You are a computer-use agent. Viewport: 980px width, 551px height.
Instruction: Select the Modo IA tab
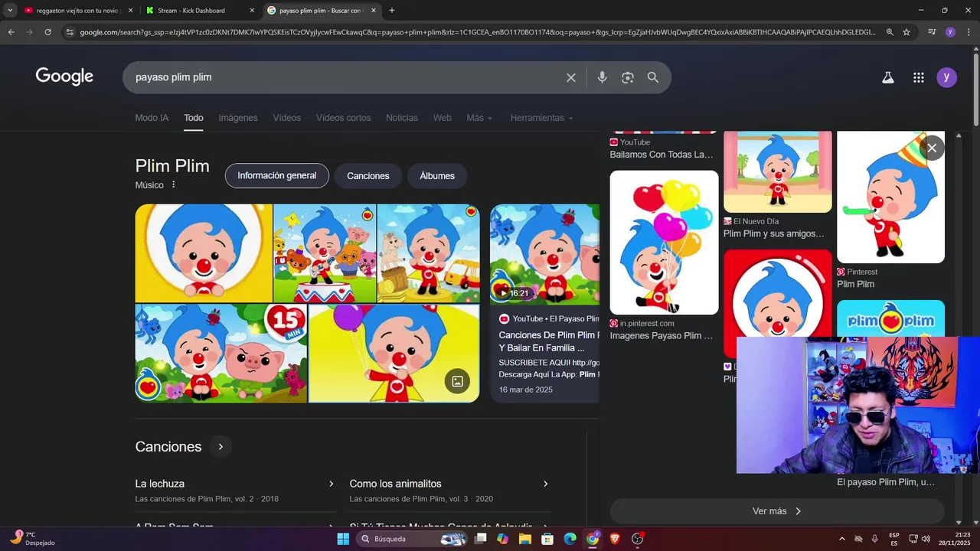pos(152,118)
